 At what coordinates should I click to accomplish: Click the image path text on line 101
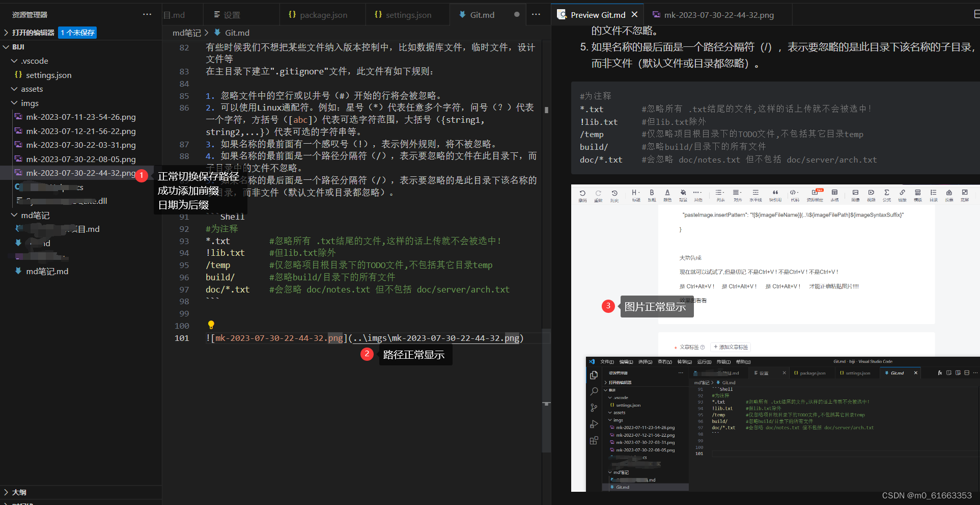coord(435,338)
